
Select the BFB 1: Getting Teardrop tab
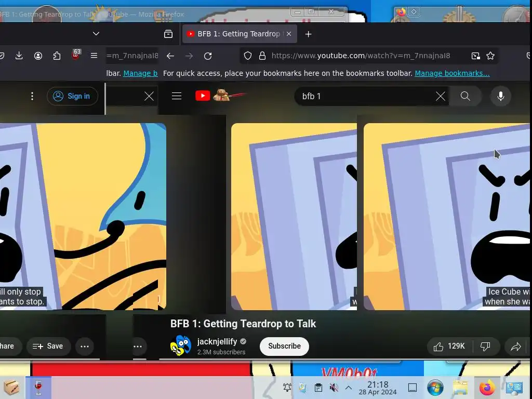click(x=239, y=34)
